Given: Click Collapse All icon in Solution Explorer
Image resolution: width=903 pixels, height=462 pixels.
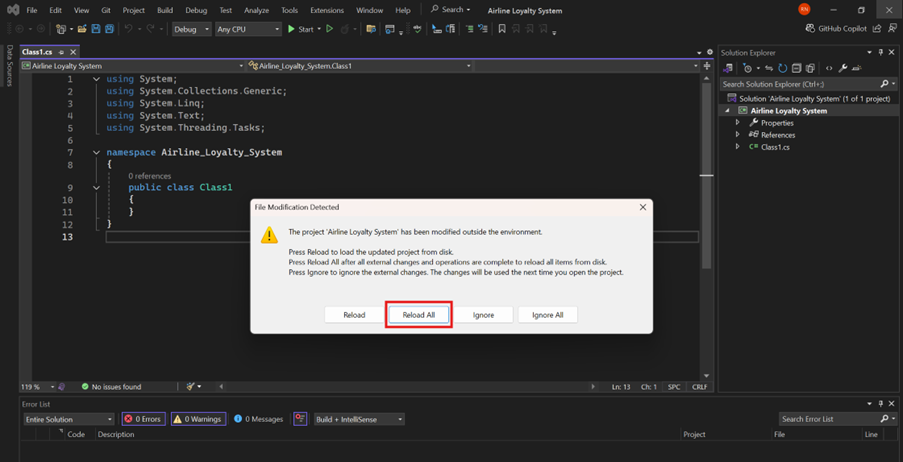Looking at the screenshot, I should (x=796, y=68).
